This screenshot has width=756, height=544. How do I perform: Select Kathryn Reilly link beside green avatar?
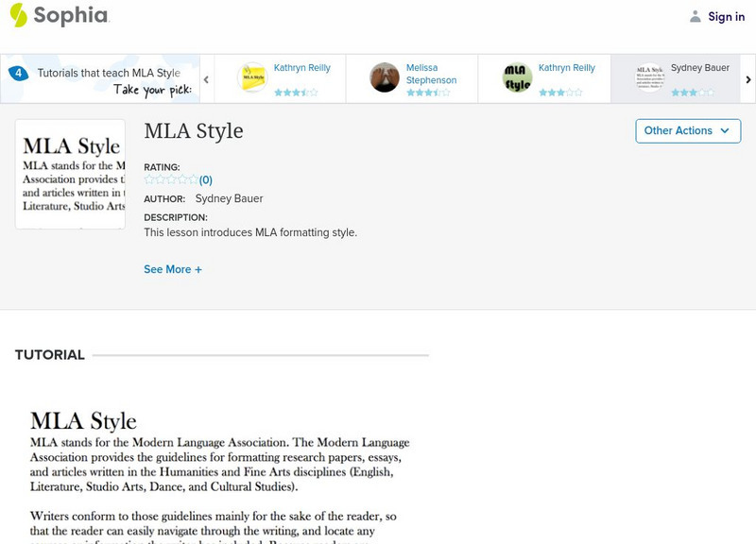[566, 68]
